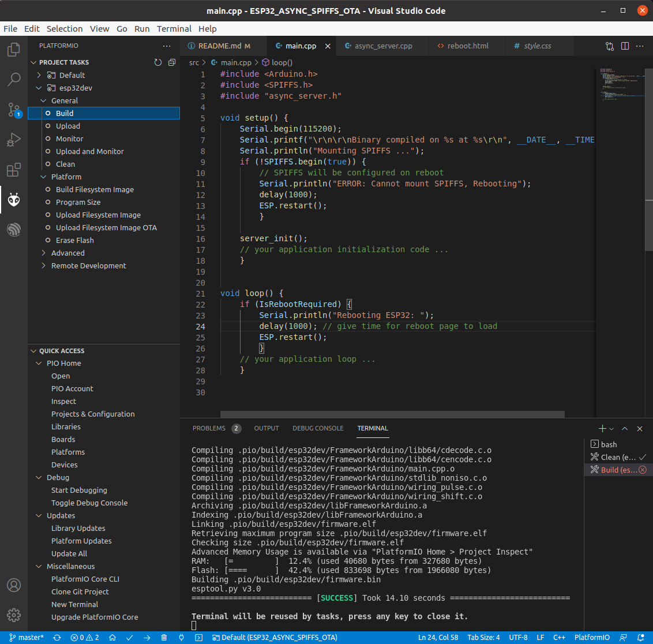Open the Manage gear icon

coord(14,615)
